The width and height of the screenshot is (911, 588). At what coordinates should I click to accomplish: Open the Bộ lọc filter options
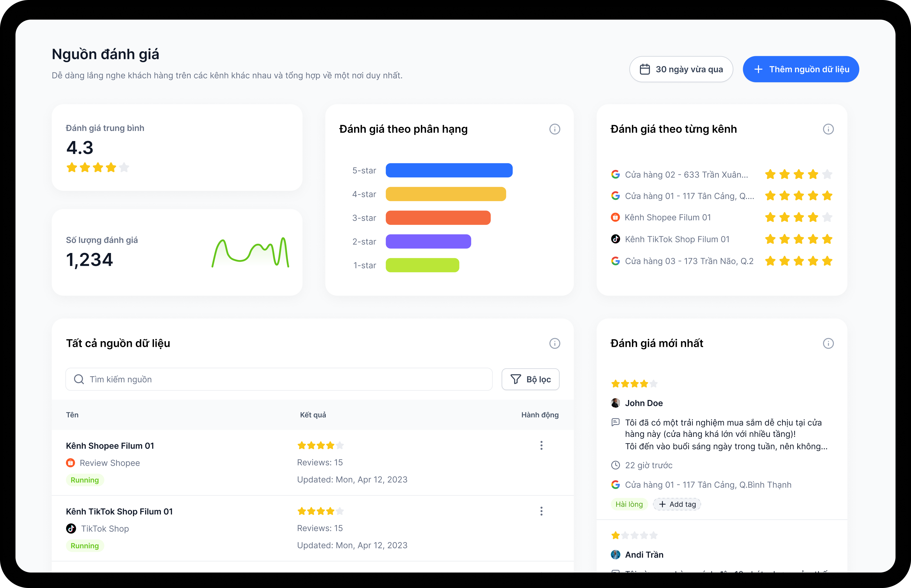tap(530, 379)
